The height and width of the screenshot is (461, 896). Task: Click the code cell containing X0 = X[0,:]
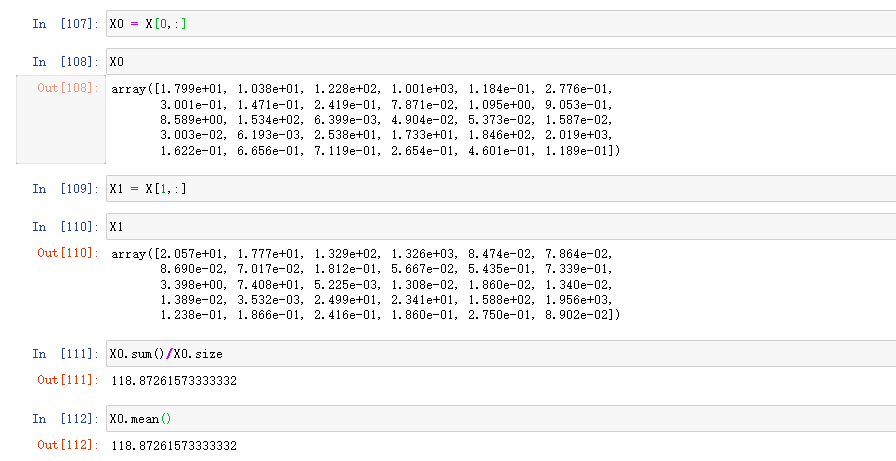tap(500, 24)
